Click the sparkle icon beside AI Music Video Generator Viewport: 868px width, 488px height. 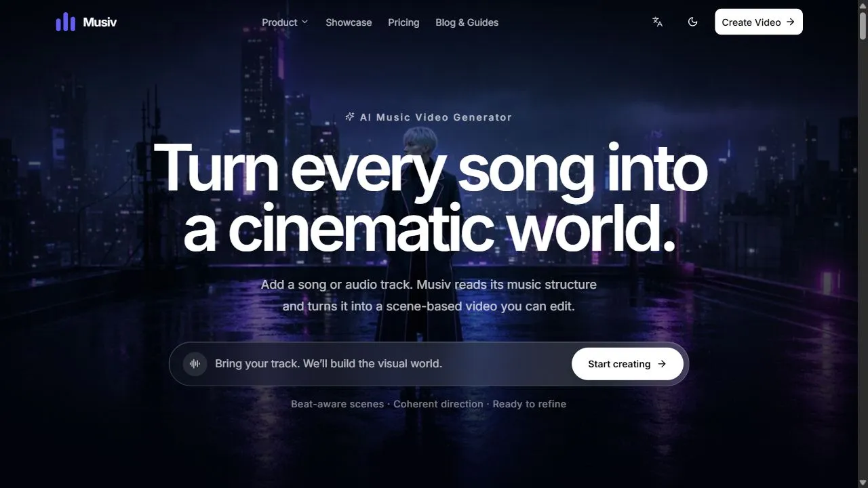(x=350, y=117)
